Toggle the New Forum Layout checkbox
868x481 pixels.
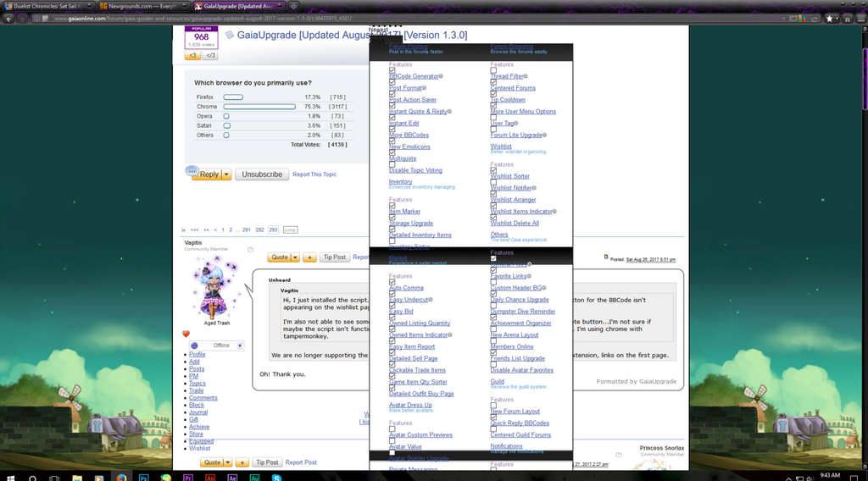(493, 406)
